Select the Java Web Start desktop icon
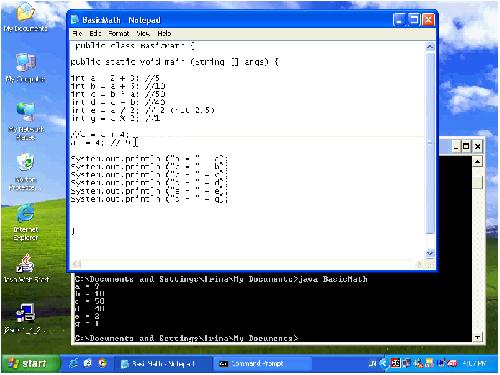The width and height of the screenshot is (500, 375). tap(26, 268)
